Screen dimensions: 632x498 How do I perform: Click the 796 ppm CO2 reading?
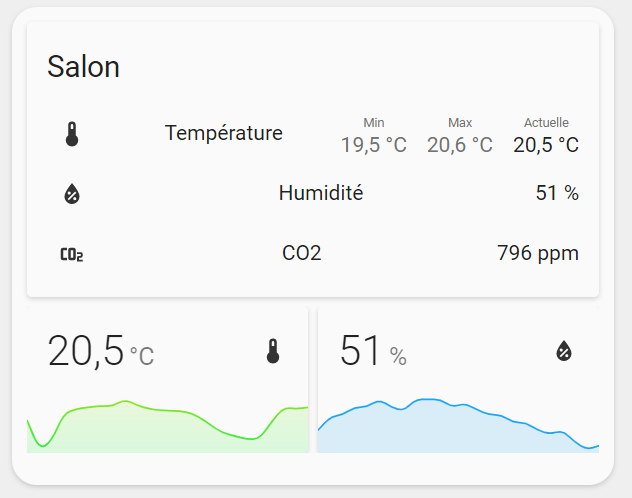coord(538,253)
